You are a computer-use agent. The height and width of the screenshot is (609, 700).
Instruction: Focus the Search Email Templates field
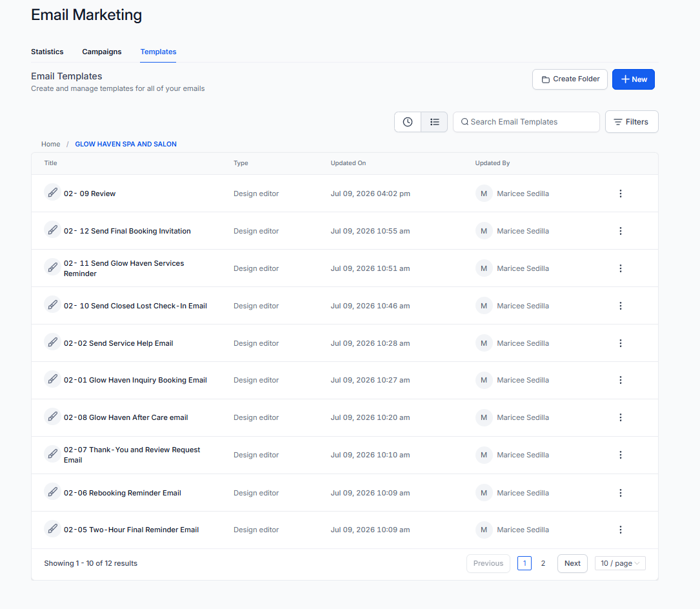click(526, 122)
